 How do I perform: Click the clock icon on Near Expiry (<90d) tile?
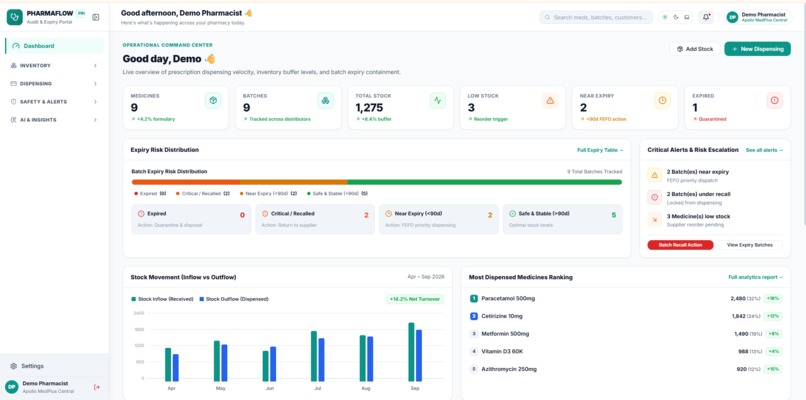pyautogui.click(x=389, y=213)
